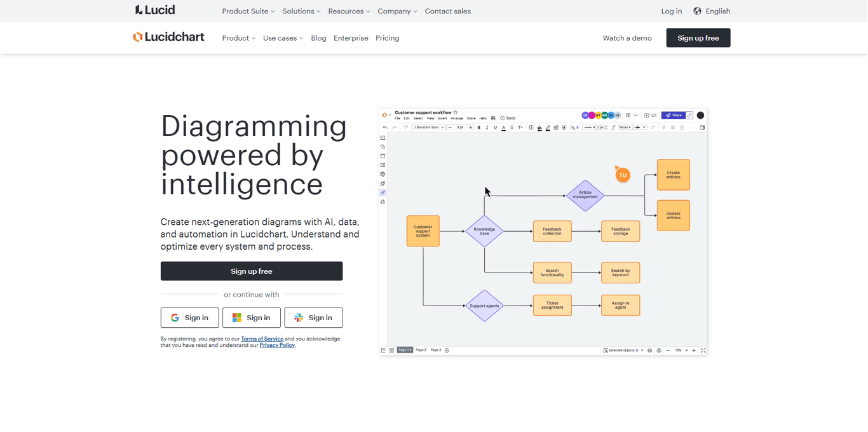This screenshot has height=432, width=868.
Task: Open the Product dropdown in Lucidchart nav
Action: click(238, 38)
